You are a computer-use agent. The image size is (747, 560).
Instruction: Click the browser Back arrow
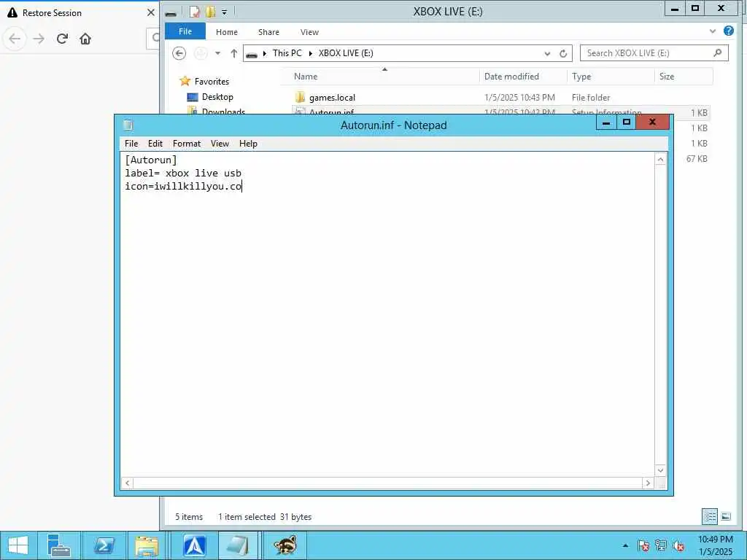[15, 39]
